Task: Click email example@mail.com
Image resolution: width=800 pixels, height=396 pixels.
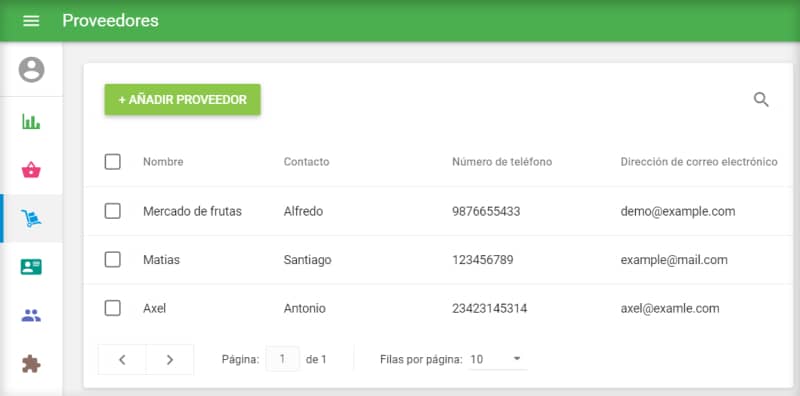Action: click(x=674, y=260)
